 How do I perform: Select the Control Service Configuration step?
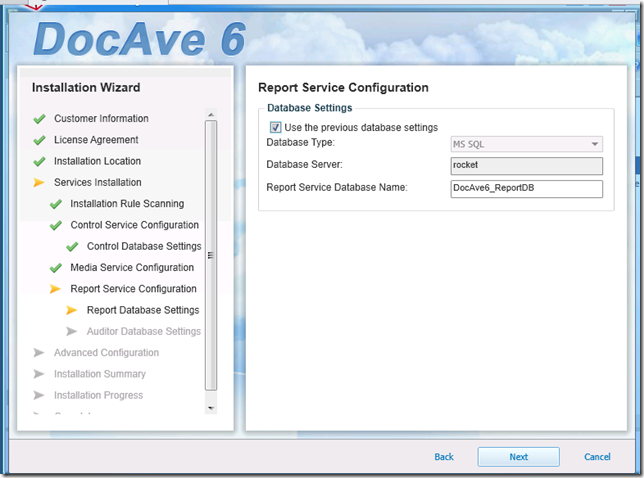135,225
